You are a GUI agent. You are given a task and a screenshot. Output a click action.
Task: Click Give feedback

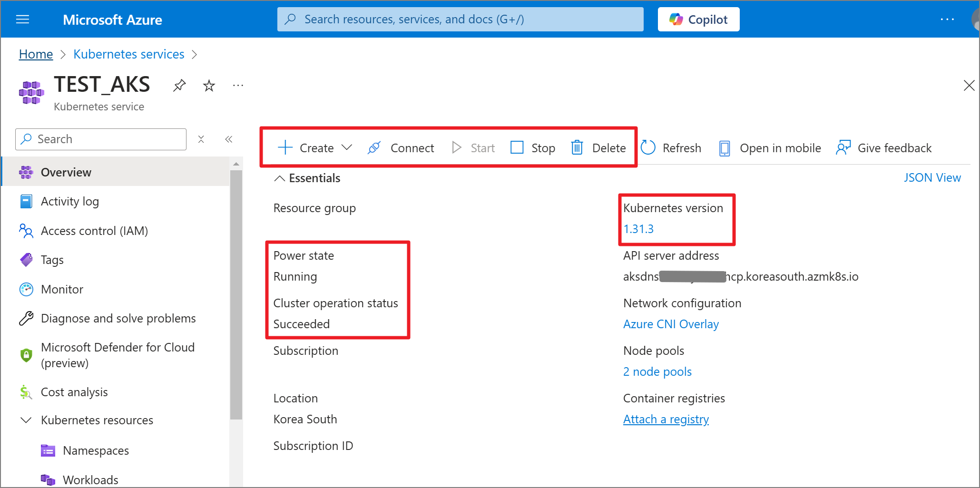(x=884, y=148)
